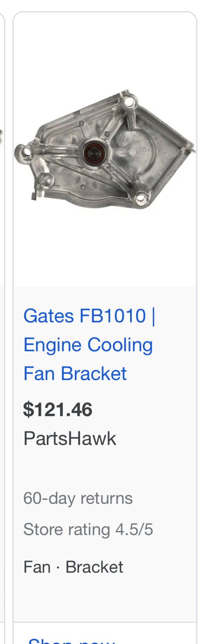Click the red center bearing in the bracket image
Viewport: 201px width, 644px height.
click(93, 153)
